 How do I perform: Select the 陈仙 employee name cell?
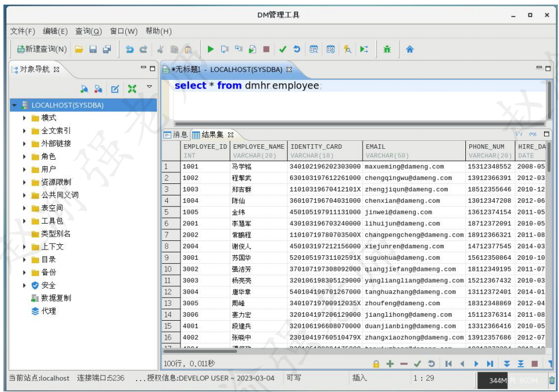coord(259,201)
